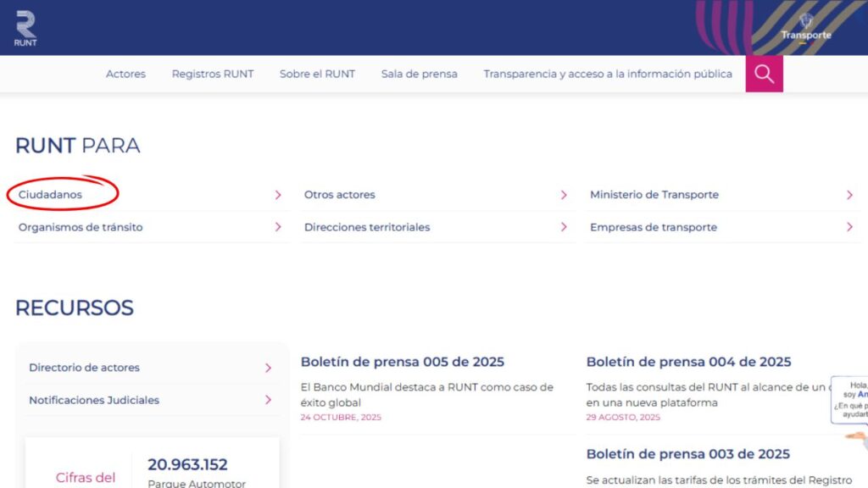Viewport: 868px width, 488px height.
Task: Open Notificaciones Judiciales link
Action: point(94,400)
